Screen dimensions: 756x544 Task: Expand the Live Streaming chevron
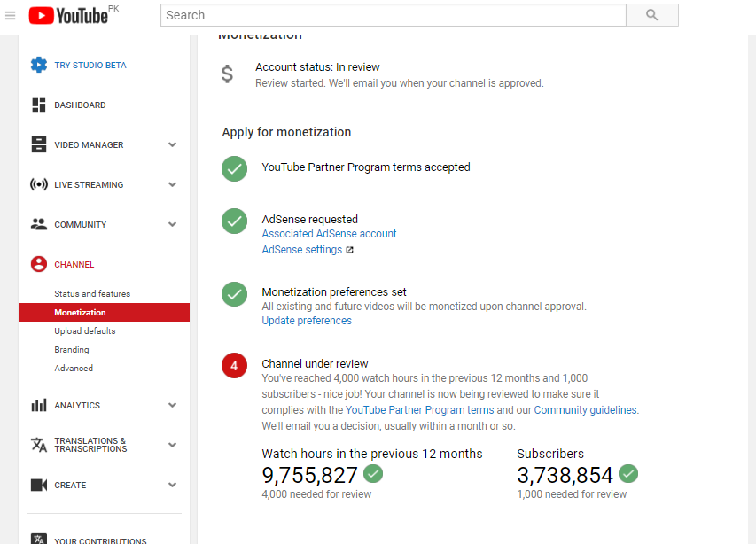(x=172, y=184)
